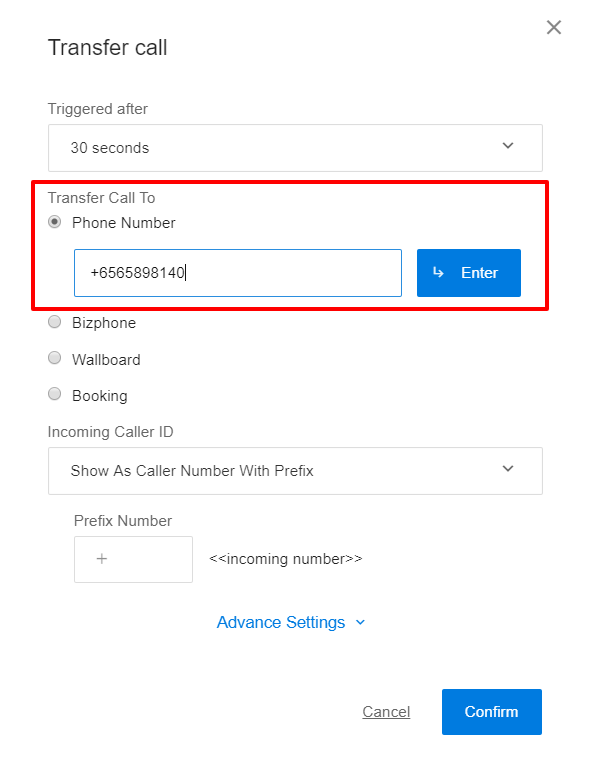
Task: Click the phone number input field
Action: pyautogui.click(x=238, y=273)
